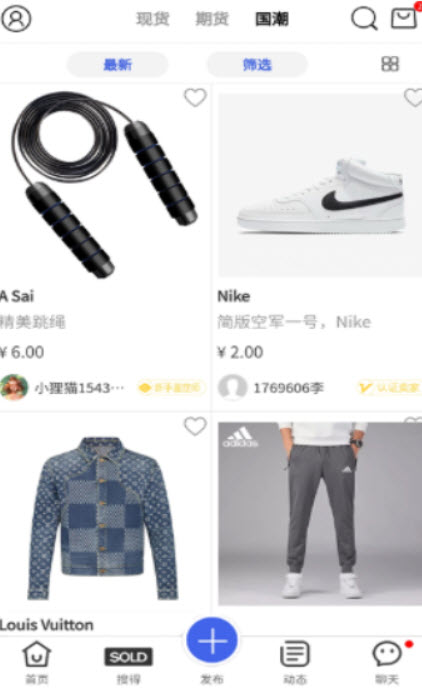Image resolution: width=422 pixels, height=695 pixels.
Task: Open the Adidas grey pants thumbnail
Action: click(320, 514)
